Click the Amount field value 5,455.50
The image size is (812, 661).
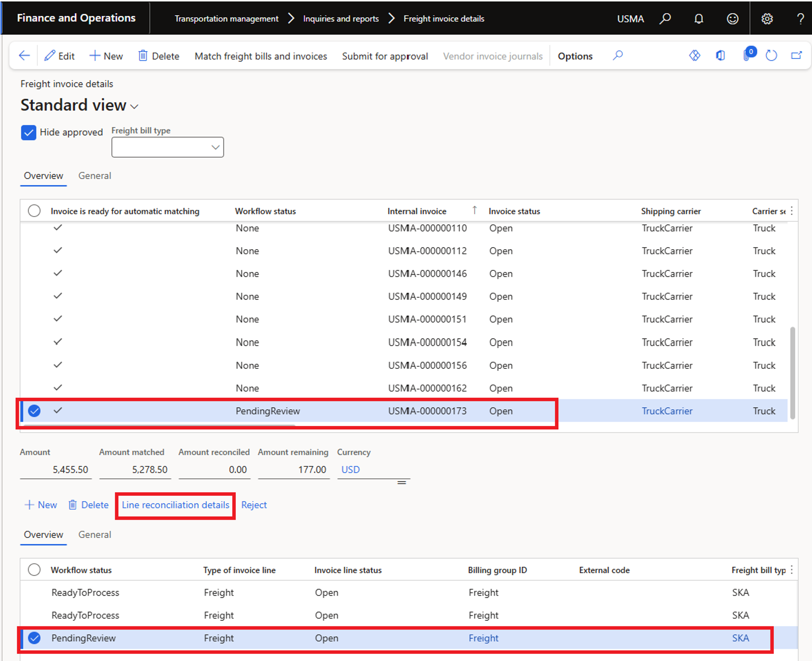click(55, 469)
